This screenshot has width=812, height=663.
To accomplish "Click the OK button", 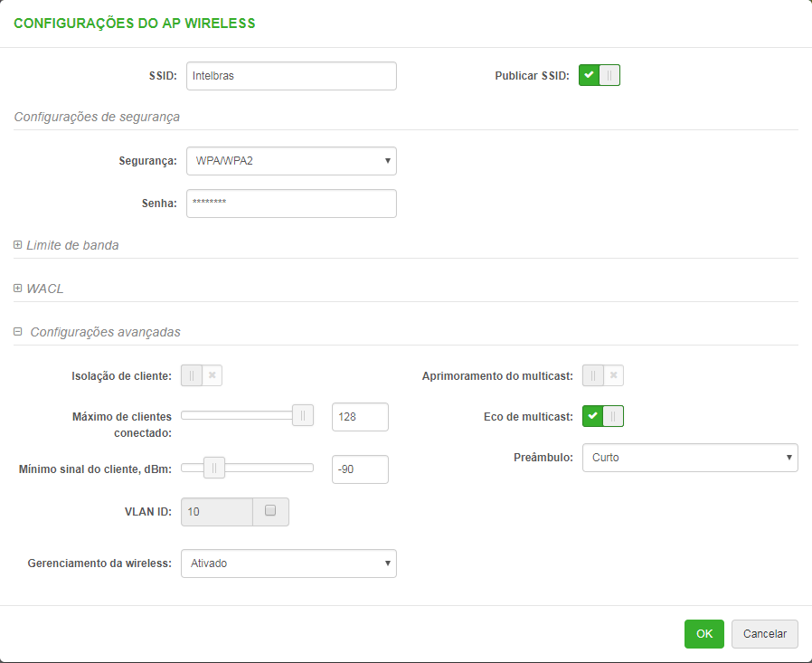I will pyautogui.click(x=704, y=634).
